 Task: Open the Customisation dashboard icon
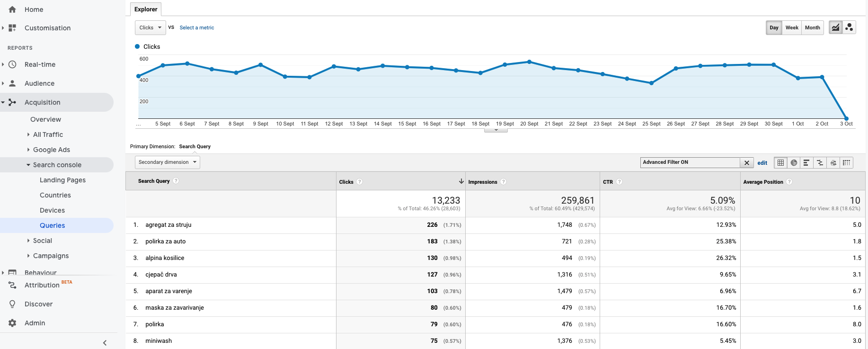pyautogui.click(x=12, y=28)
